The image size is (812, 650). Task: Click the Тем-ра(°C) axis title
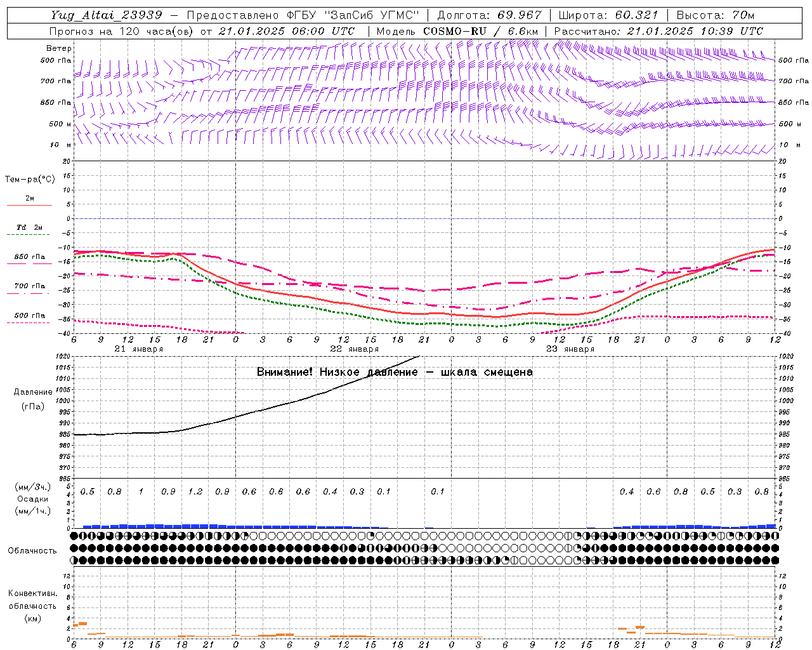coord(30,180)
